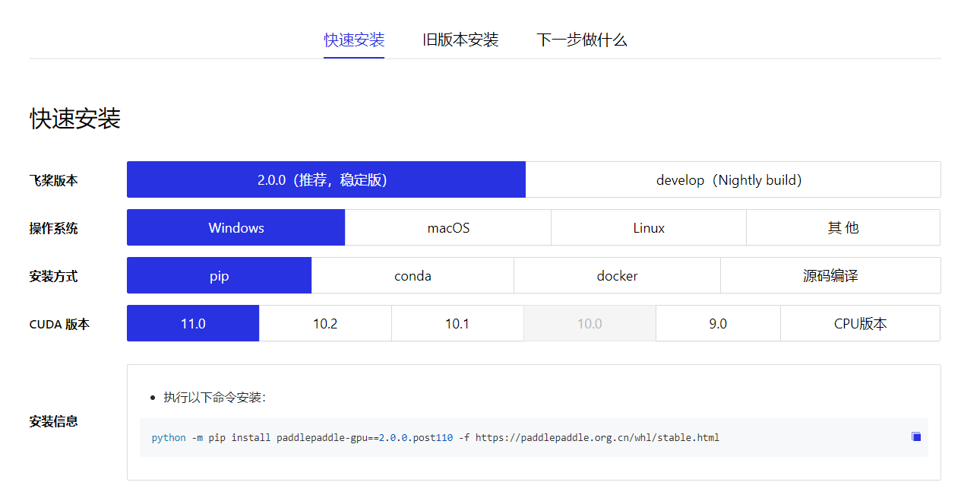Click the pip install command text
The height and width of the screenshot is (495, 980).
435,437
